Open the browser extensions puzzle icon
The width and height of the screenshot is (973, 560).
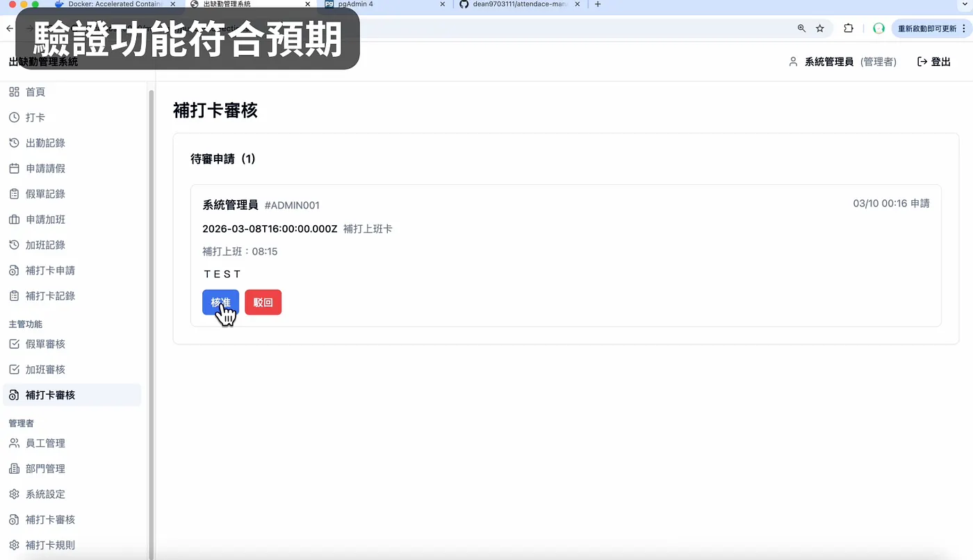point(849,28)
